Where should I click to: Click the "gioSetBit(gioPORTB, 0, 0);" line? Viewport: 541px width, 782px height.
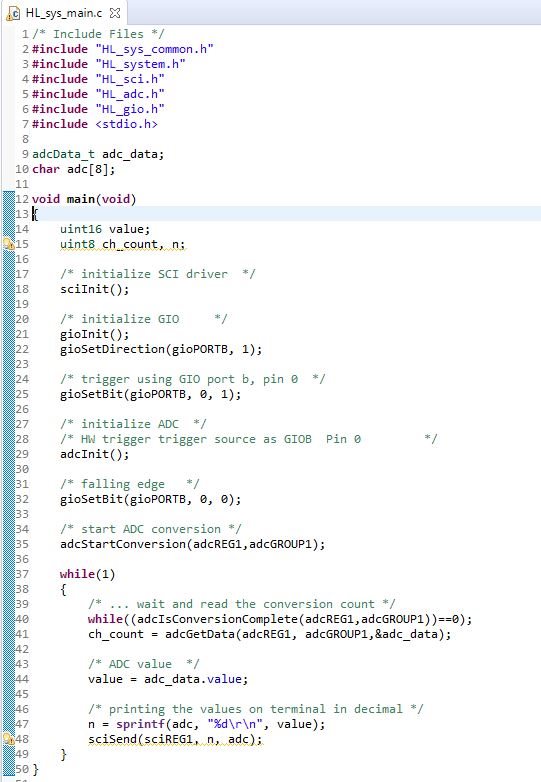pyautogui.click(x=151, y=499)
